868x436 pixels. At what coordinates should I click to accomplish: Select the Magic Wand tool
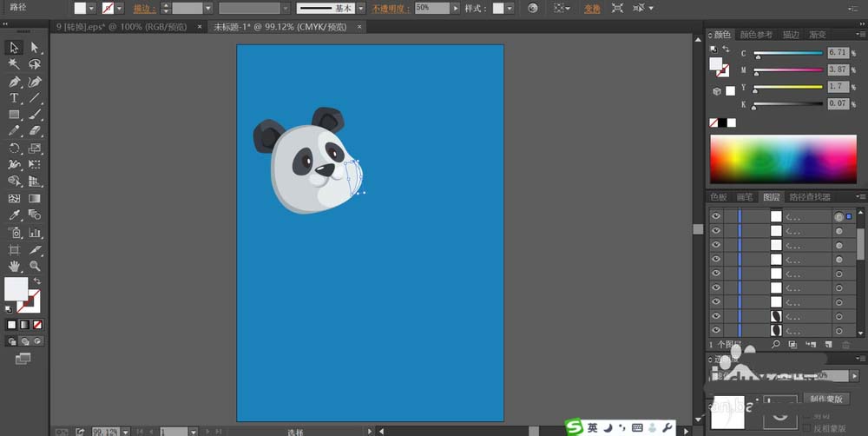point(14,65)
